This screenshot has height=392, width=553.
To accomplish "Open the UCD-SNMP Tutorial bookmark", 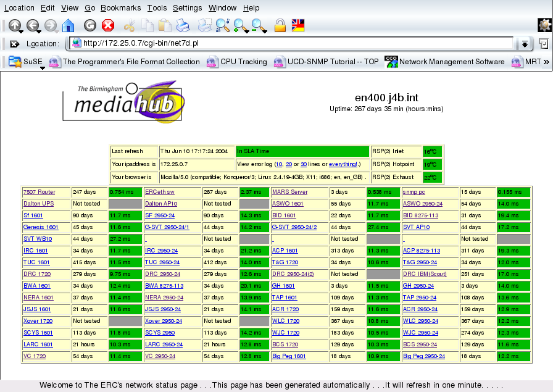I will pos(326,62).
